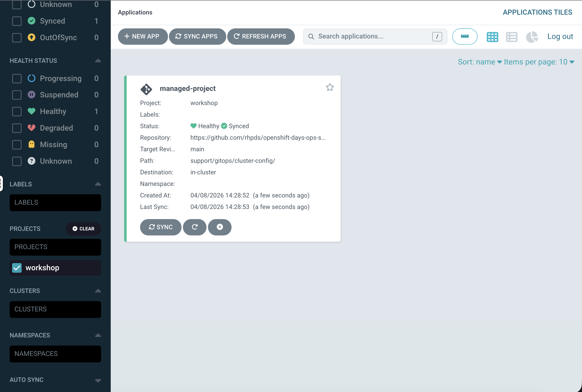The height and width of the screenshot is (392, 582).
Task: Clear the Projects filter
Action: click(83, 228)
